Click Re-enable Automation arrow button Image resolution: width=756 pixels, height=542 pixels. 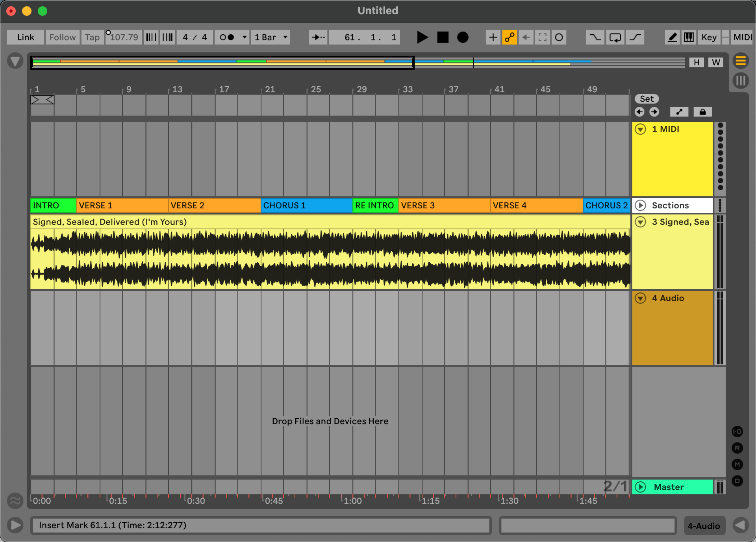click(526, 37)
